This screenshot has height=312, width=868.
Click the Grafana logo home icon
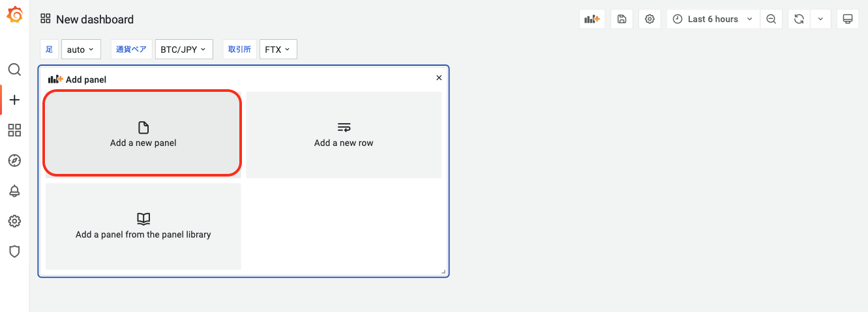14,14
